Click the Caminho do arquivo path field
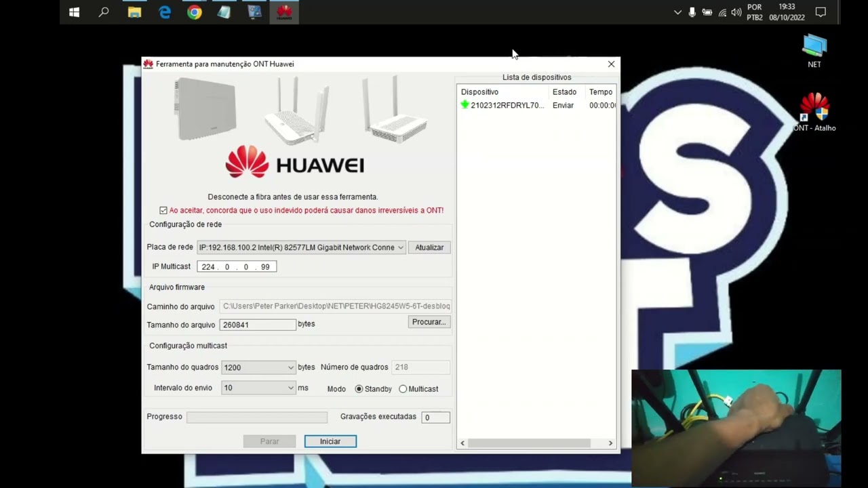868x488 pixels. tap(335, 306)
